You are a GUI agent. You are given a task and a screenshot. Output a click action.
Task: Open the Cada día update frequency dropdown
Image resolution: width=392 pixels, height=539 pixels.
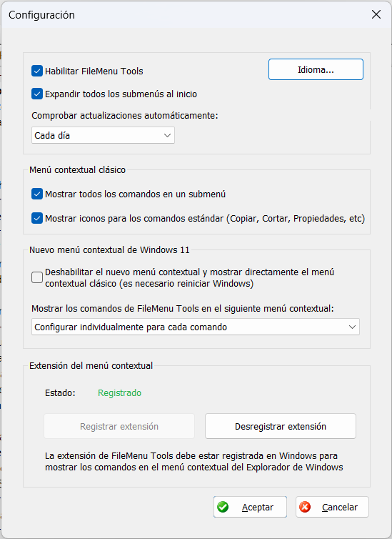(x=103, y=135)
